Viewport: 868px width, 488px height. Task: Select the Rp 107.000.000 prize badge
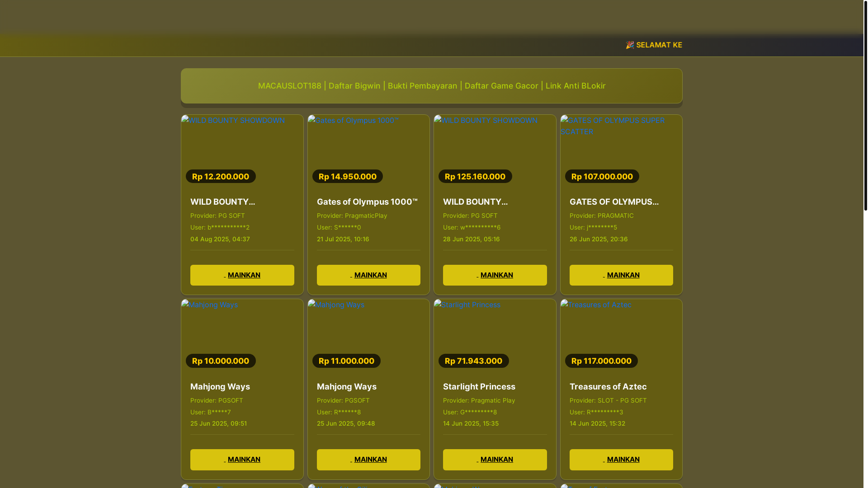(602, 176)
